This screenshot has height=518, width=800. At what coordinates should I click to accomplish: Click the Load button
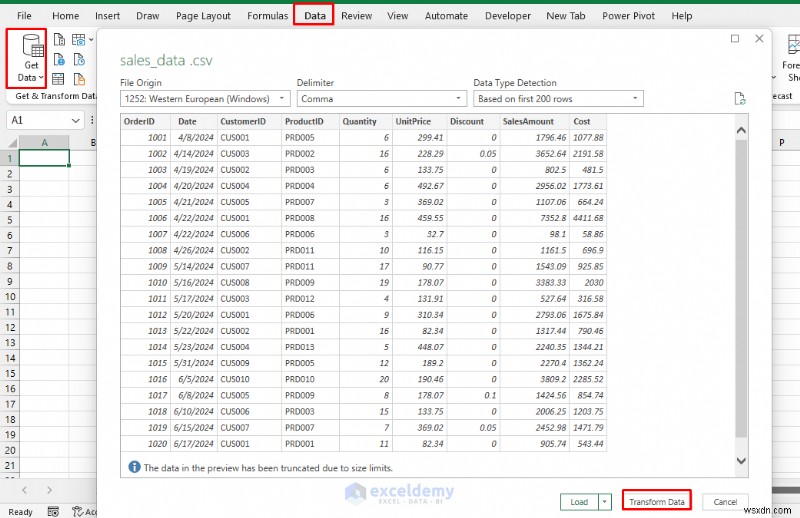(579, 502)
